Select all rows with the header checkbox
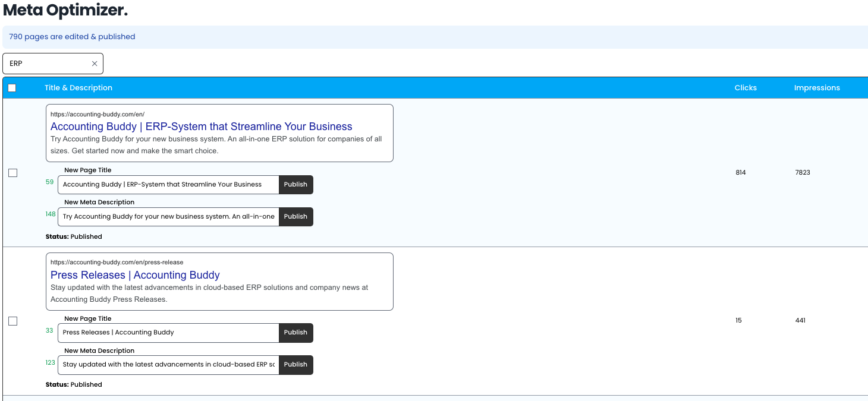 point(12,87)
